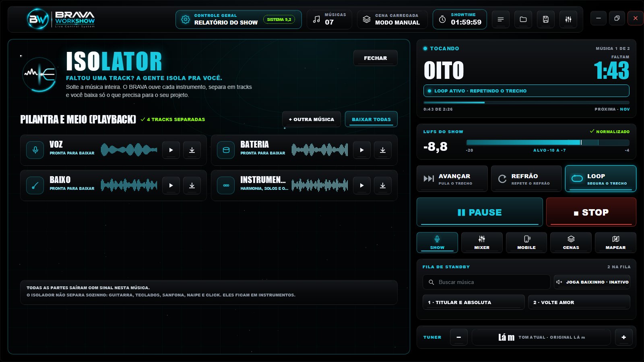Close the Isolator panel with FECHAR
The height and width of the screenshot is (362, 644).
375,58
